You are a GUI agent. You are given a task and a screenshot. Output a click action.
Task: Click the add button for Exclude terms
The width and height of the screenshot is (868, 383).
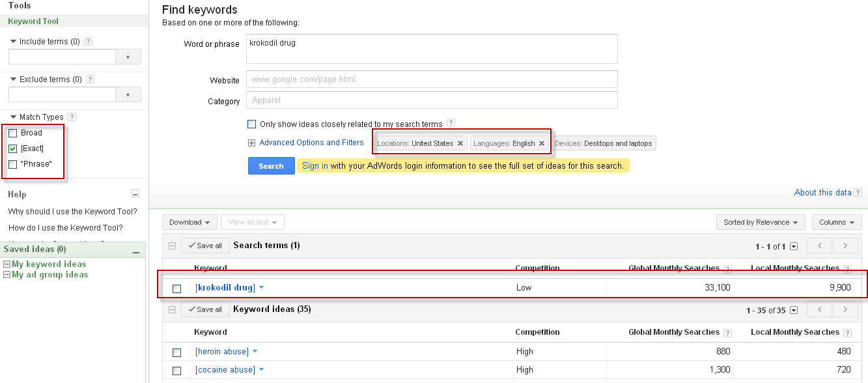tap(128, 95)
